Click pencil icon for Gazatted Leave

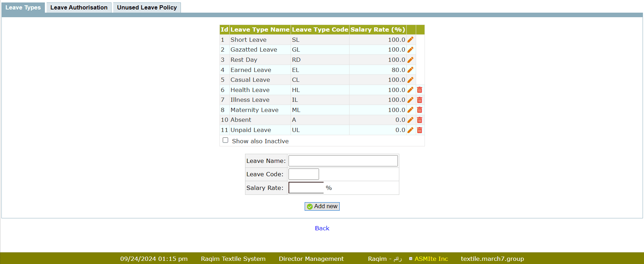coord(410,50)
